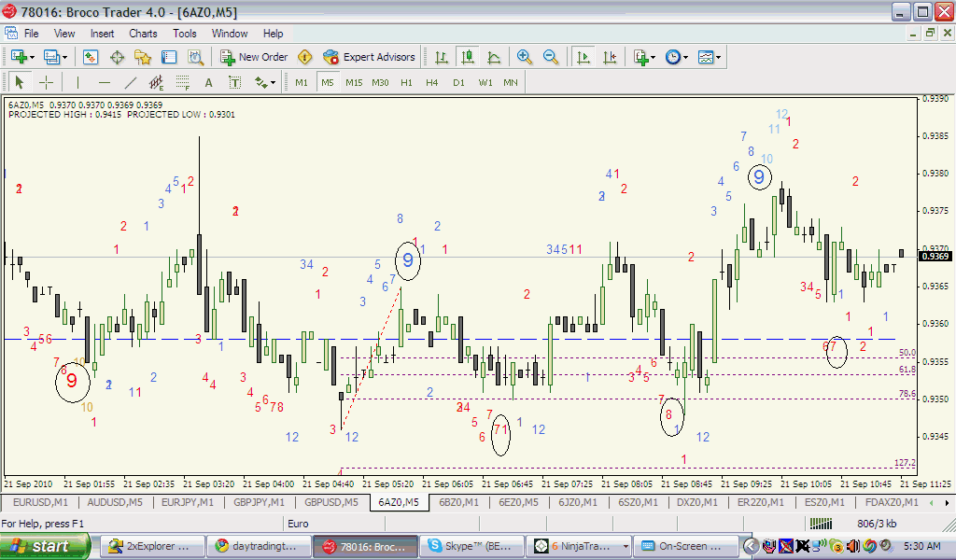
Task: Switch to Skype in the taskbar
Action: point(471,546)
